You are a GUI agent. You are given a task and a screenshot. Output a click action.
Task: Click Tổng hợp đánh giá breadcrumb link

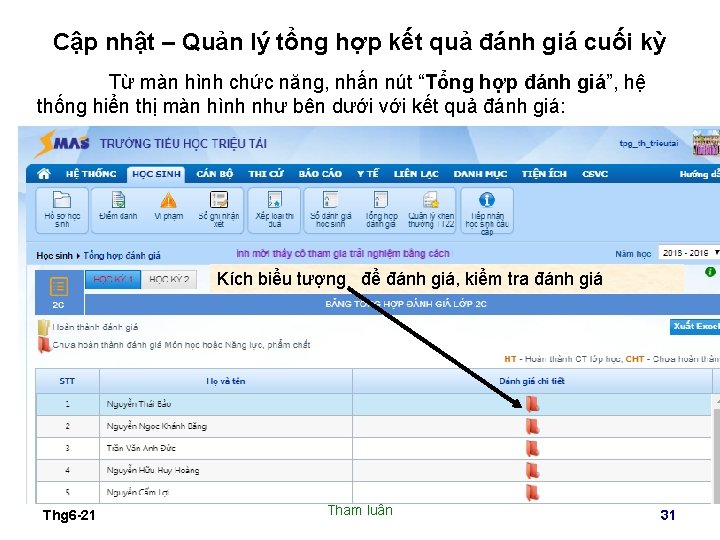(x=122, y=256)
